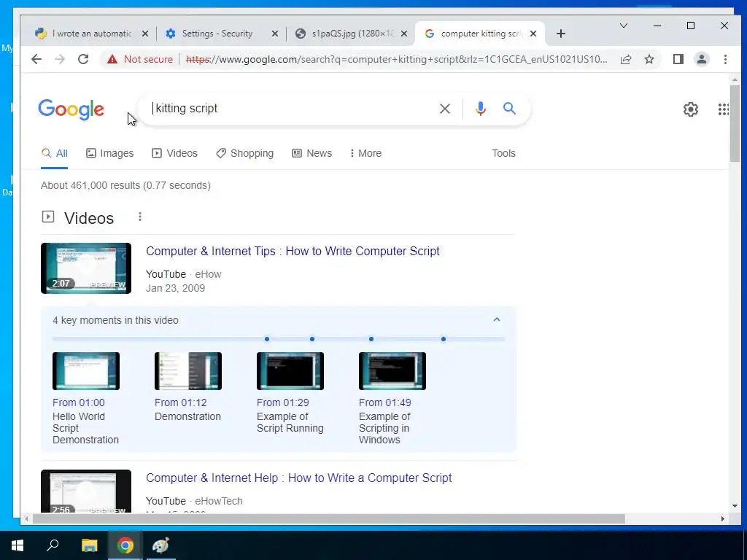
Task: Click the vertical scrollbar thumb
Action: (734, 122)
